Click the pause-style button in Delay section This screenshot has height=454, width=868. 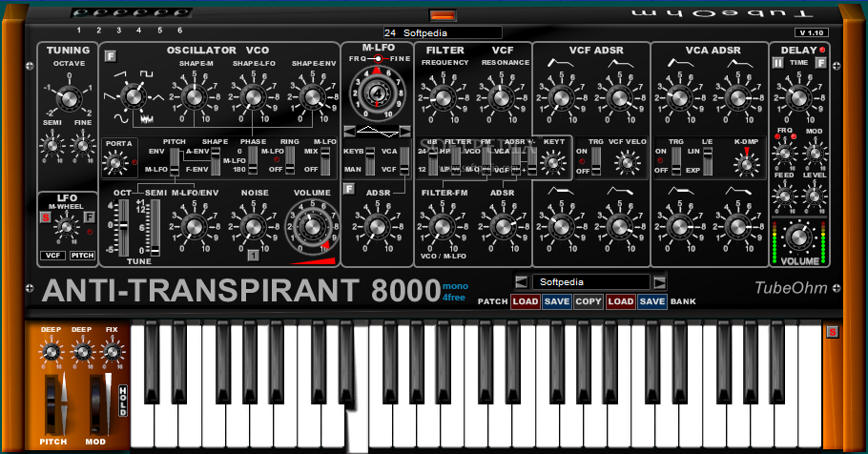tap(777, 63)
